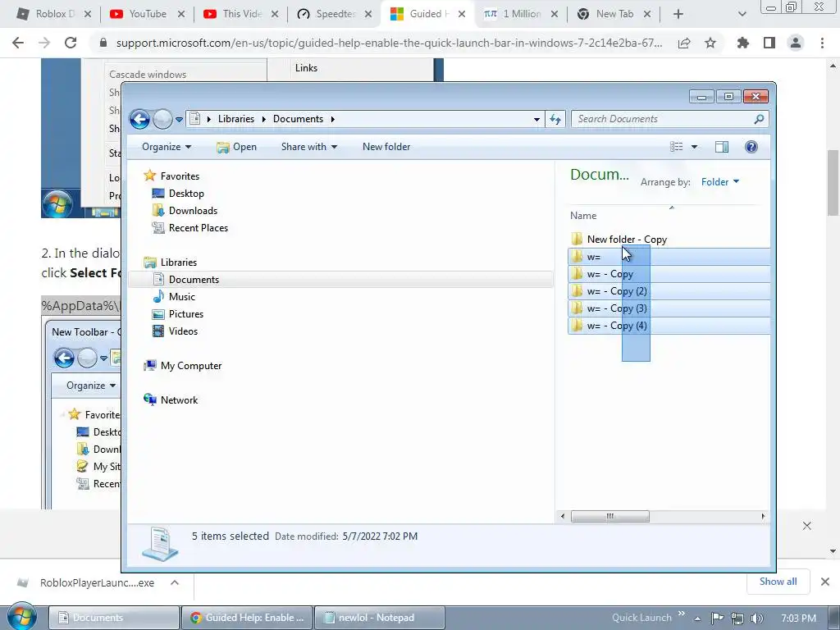Select the w= - Copy folder
Screen dimensions: 840x630
[x=669, y=274]
